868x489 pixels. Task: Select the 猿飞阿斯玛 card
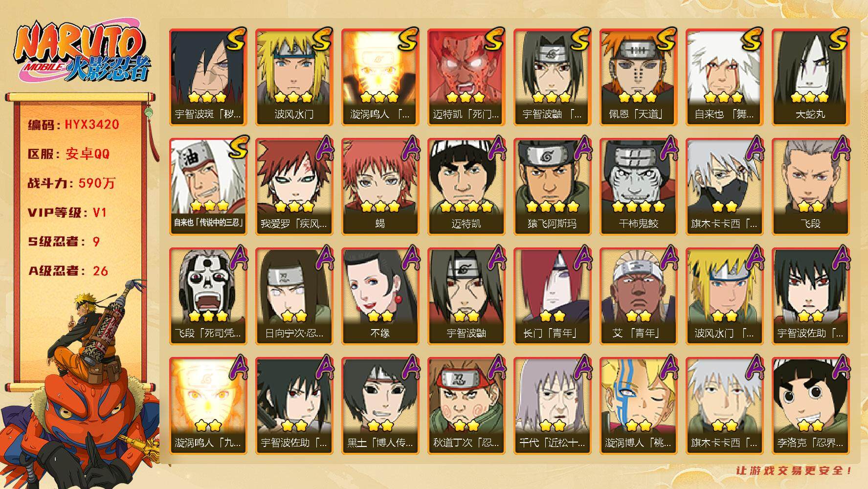[x=552, y=186]
